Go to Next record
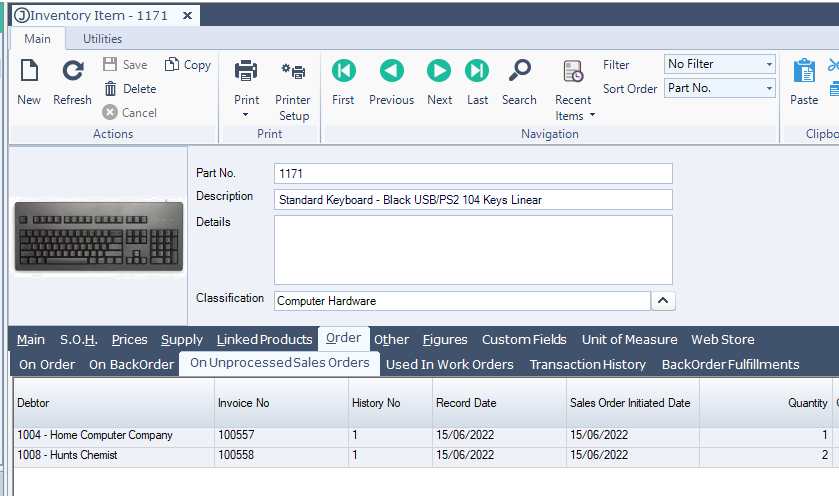This screenshot has height=496, width=839. click(439, 71)
